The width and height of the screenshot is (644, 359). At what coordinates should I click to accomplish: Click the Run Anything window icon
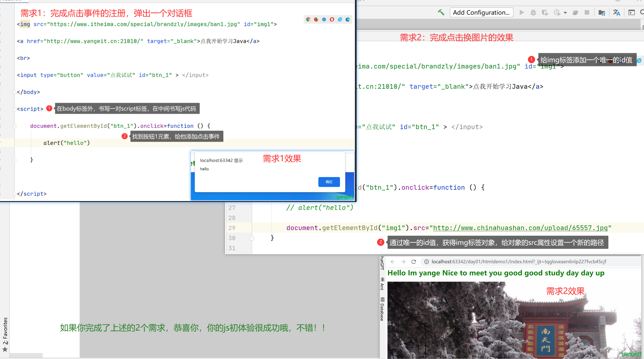click(631, 12)
